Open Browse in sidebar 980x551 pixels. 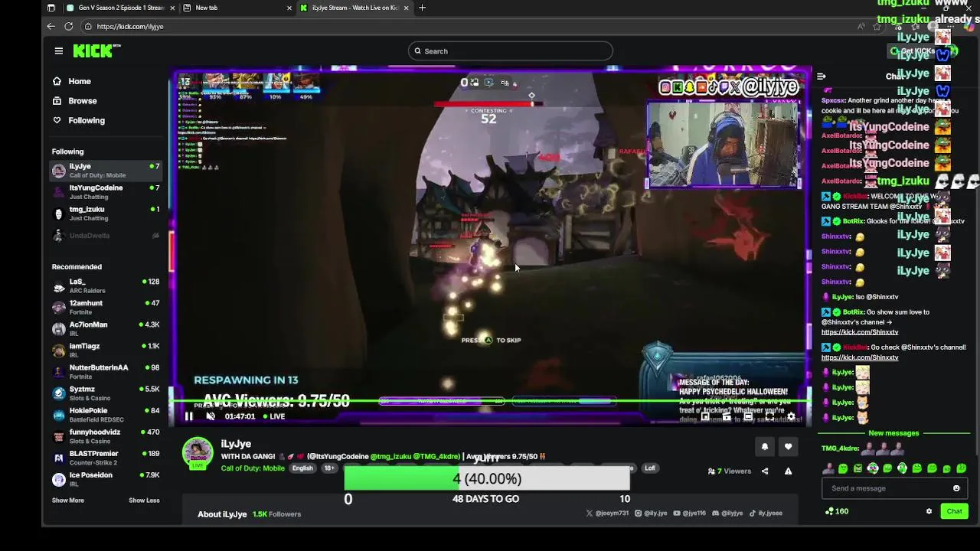[x=75, y=100]
